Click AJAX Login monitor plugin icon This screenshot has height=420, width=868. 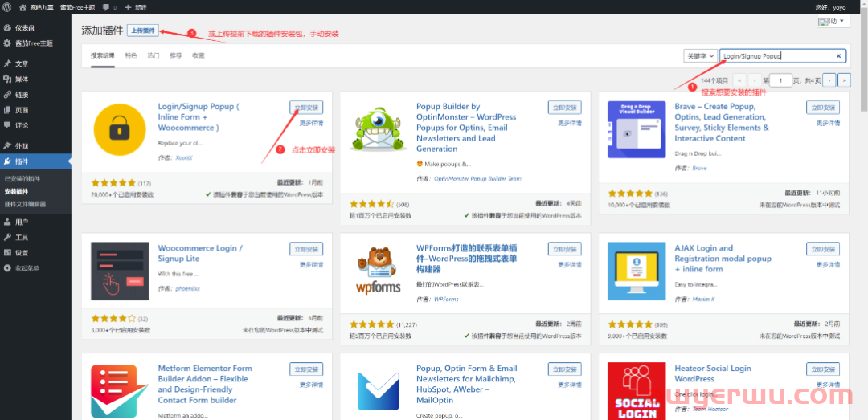point(636,271)
